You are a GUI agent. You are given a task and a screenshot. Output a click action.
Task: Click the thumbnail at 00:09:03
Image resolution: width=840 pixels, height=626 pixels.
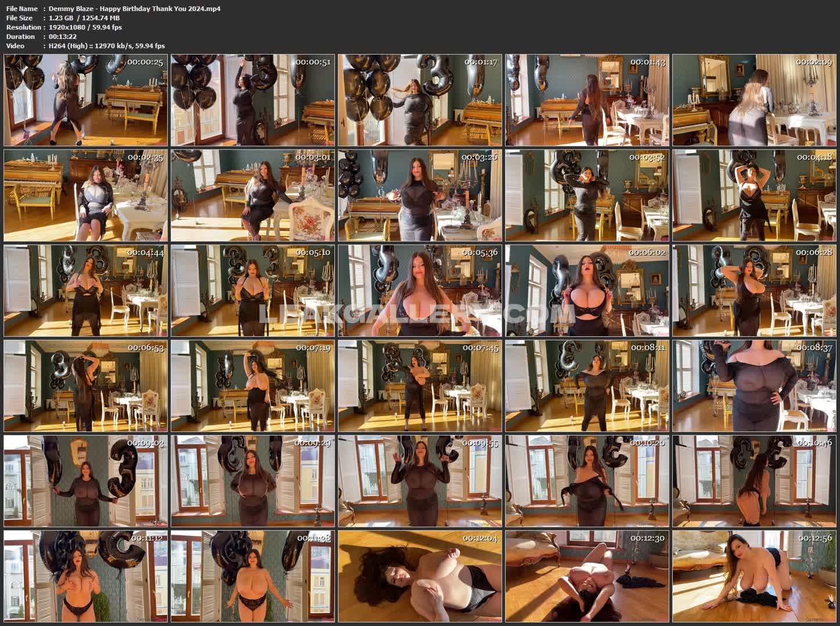click(x=85, y=481)
